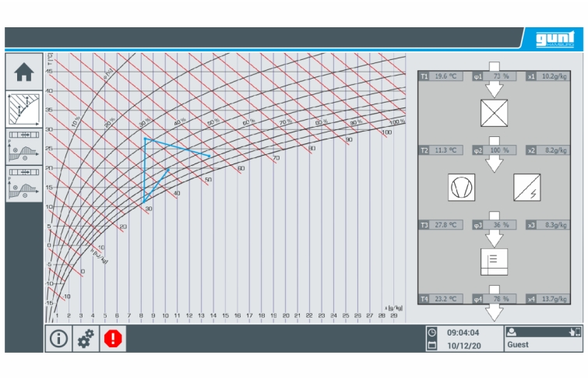Click T1 value 19.6 °C
The image size is (588, 380).
445,76
